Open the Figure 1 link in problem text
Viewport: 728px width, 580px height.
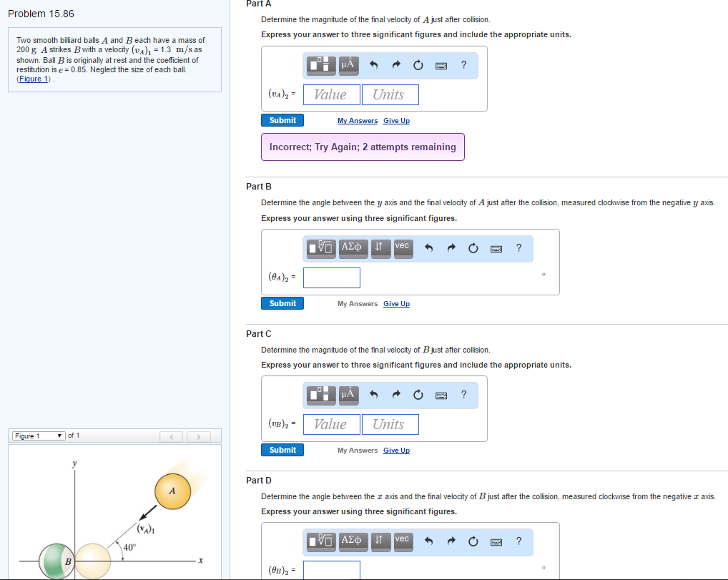click(x=33, y=79)
